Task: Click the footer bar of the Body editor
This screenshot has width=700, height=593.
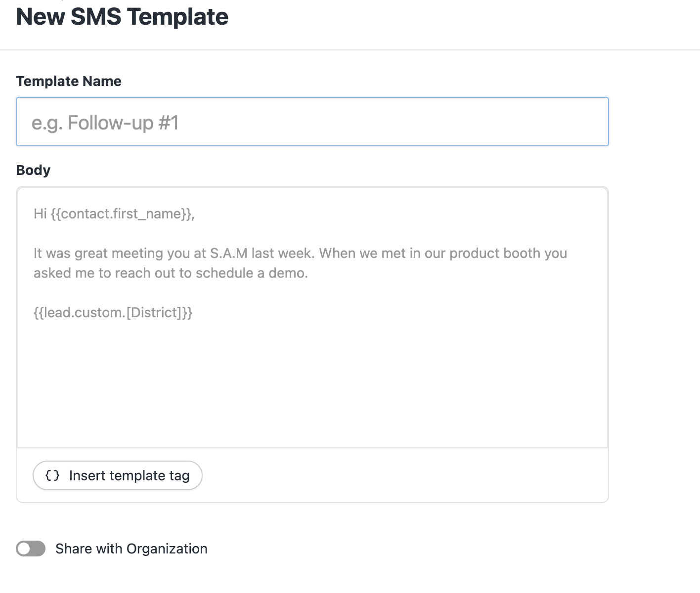Action: tap(395, 475)
